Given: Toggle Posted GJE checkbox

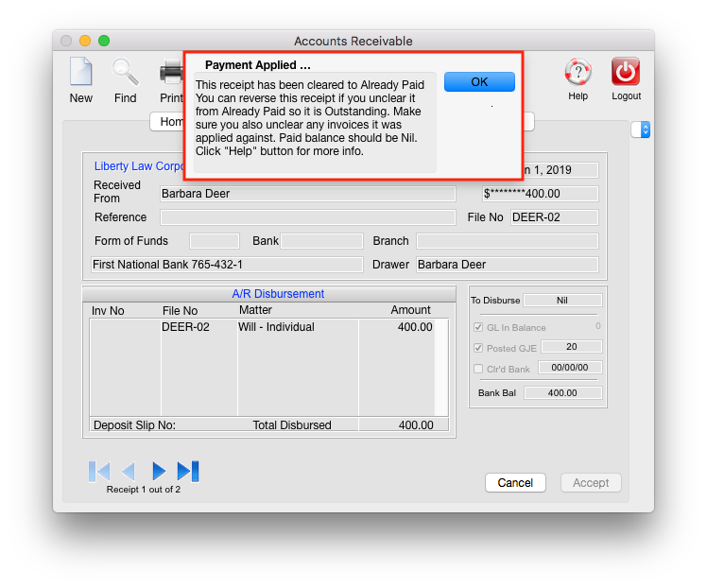Looking at the screenshot, I should 478,348.
